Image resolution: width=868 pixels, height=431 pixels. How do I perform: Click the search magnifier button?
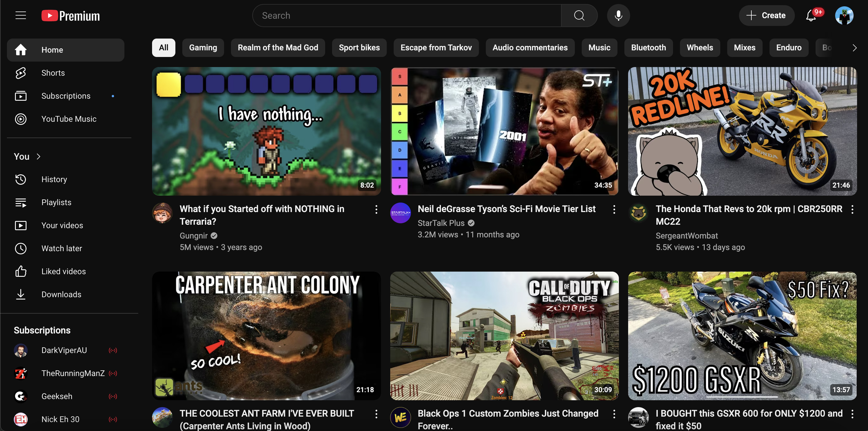[579, 16]
